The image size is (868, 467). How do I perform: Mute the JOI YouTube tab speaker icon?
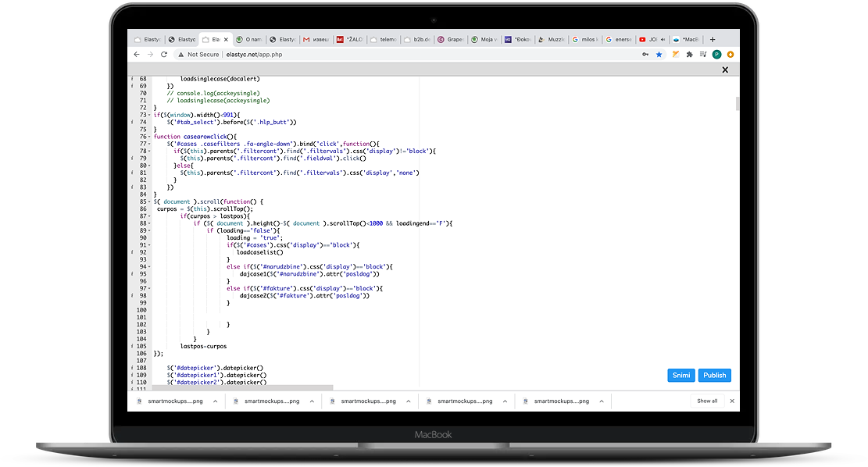pos(663,39)
